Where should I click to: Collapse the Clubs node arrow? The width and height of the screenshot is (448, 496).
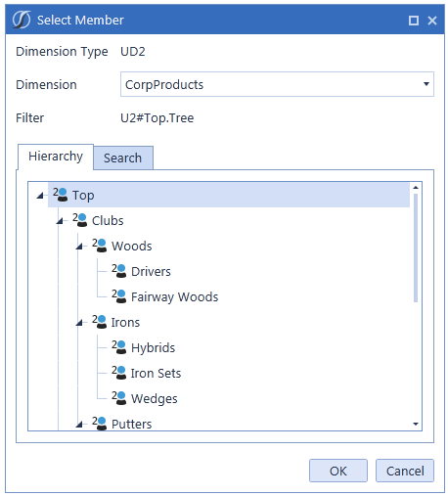click(x=60, y=221)
